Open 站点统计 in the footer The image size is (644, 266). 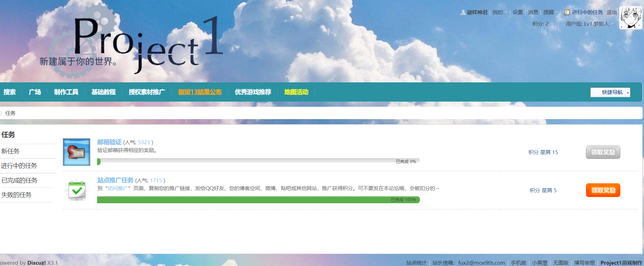coord(416,263)
